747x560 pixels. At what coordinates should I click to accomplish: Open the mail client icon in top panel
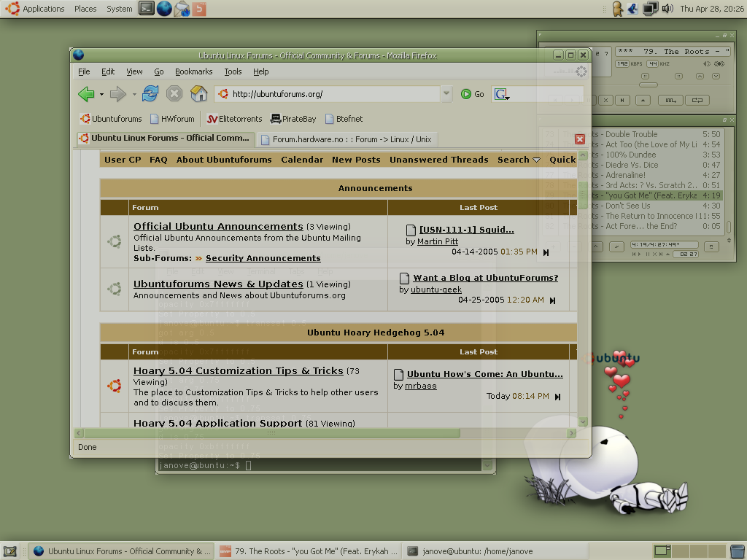click(x=182, y=9)
